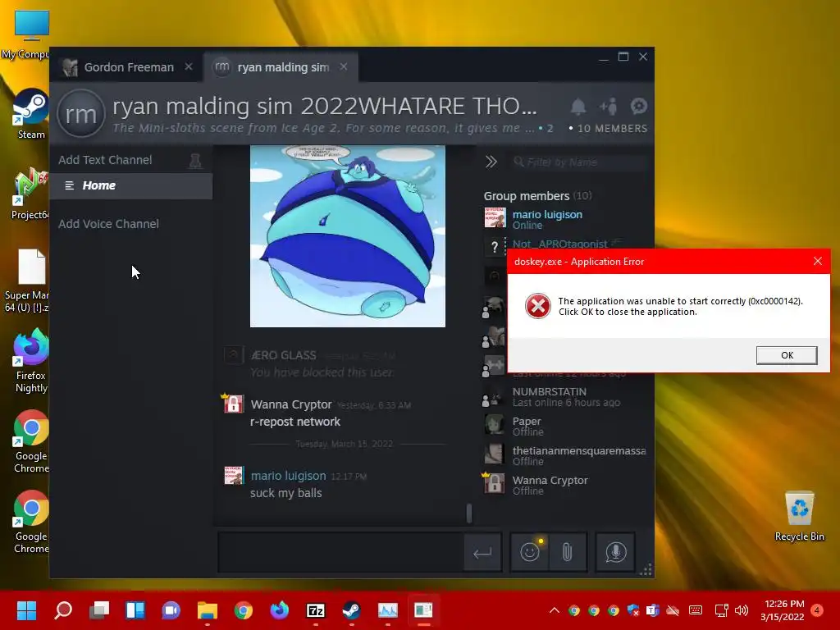Viewport: 840px width, 630px height.
Task: Close the doskey.exe Application Error dialog
Action: (818, 261)
